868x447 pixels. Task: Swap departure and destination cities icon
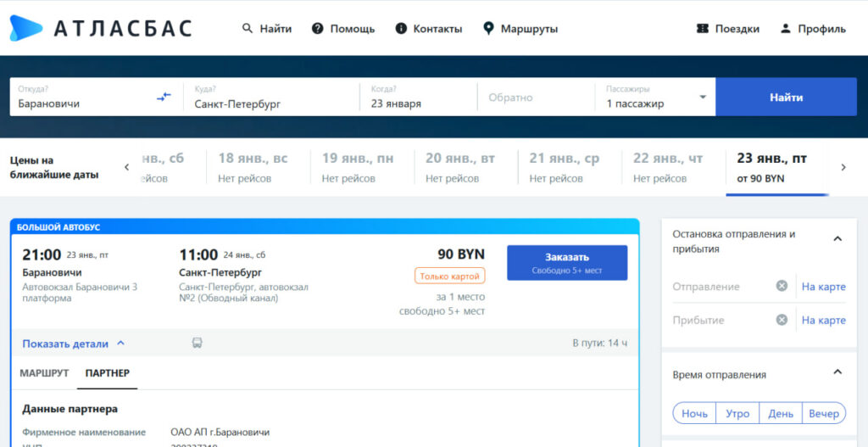[164, 97]
